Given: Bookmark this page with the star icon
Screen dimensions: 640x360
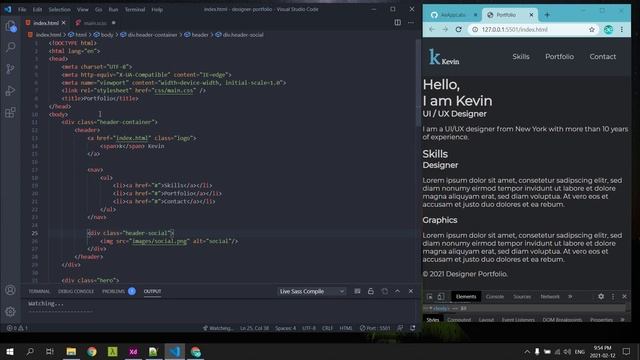Looking at the screenshot, I should (x=592, y=29).
